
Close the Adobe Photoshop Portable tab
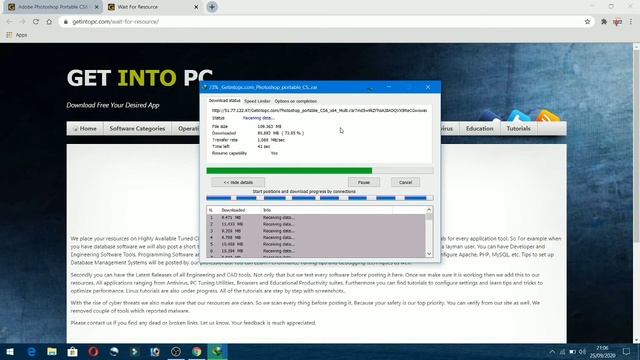click(97, 7)
